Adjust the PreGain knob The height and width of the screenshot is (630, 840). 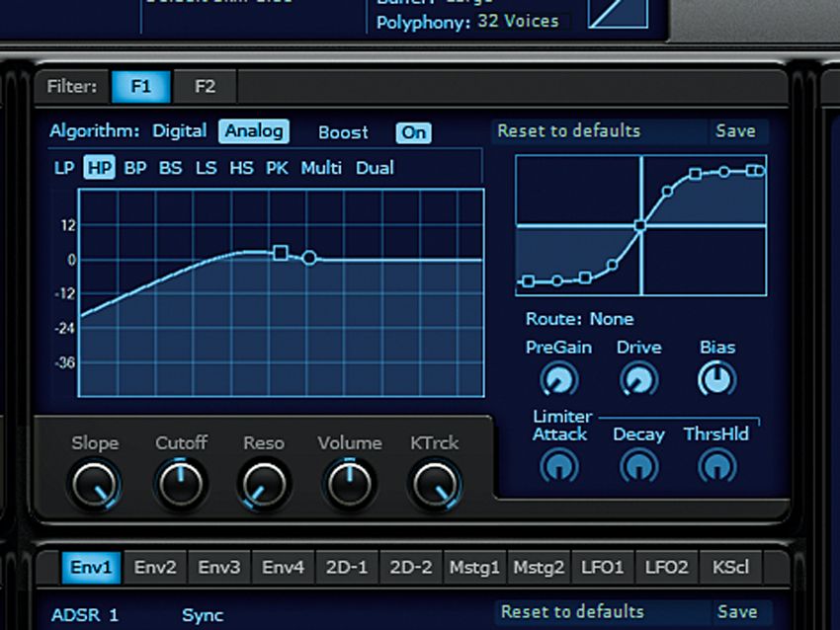559,378
